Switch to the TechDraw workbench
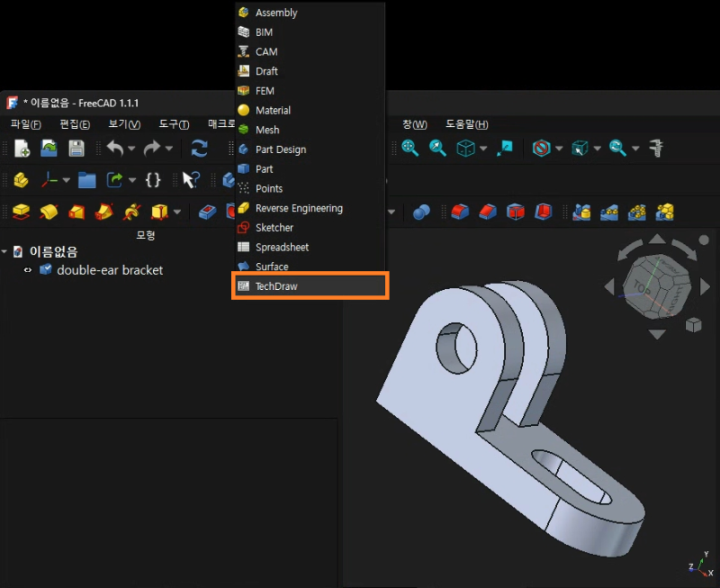Screen dimensions: 720x588 [310, 286]
